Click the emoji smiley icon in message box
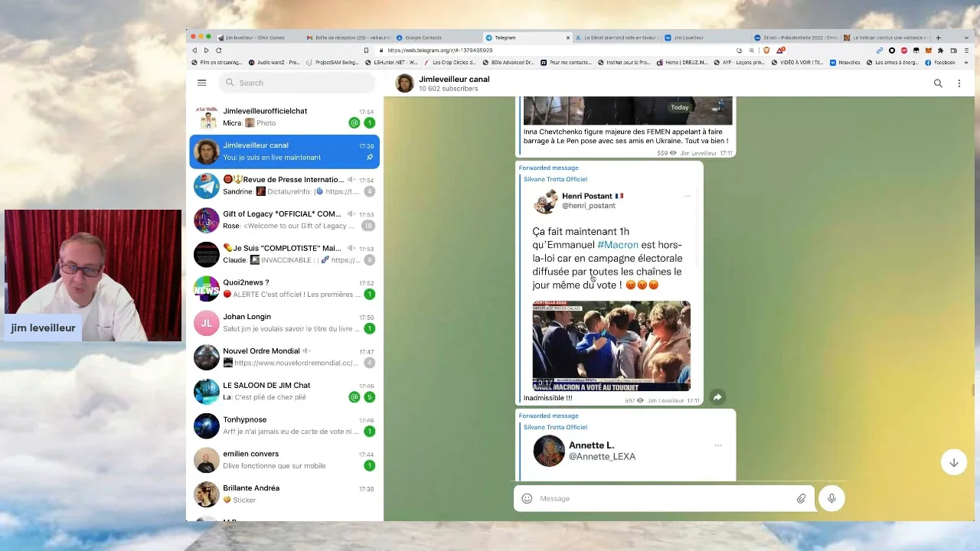The height and width of the screenshot is (551, 980). pyautogui.click(x=527, y=498)
